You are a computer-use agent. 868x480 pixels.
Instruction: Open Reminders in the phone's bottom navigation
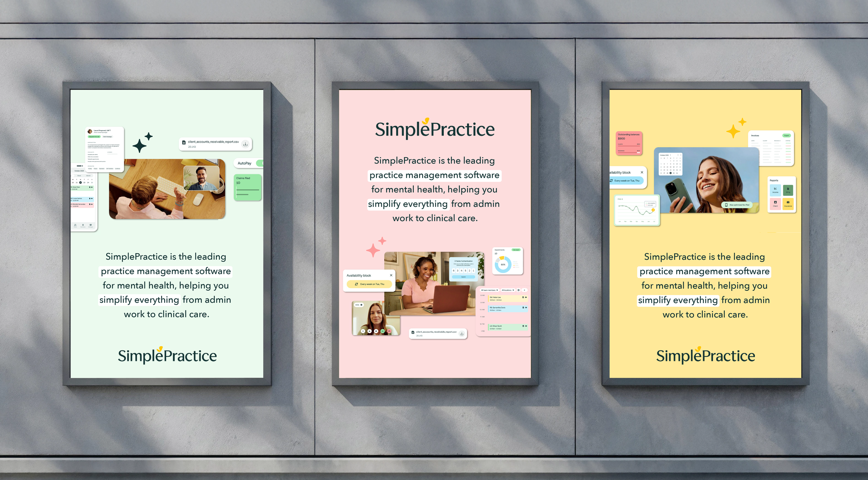pyautogui.click(x=83, y=225)
